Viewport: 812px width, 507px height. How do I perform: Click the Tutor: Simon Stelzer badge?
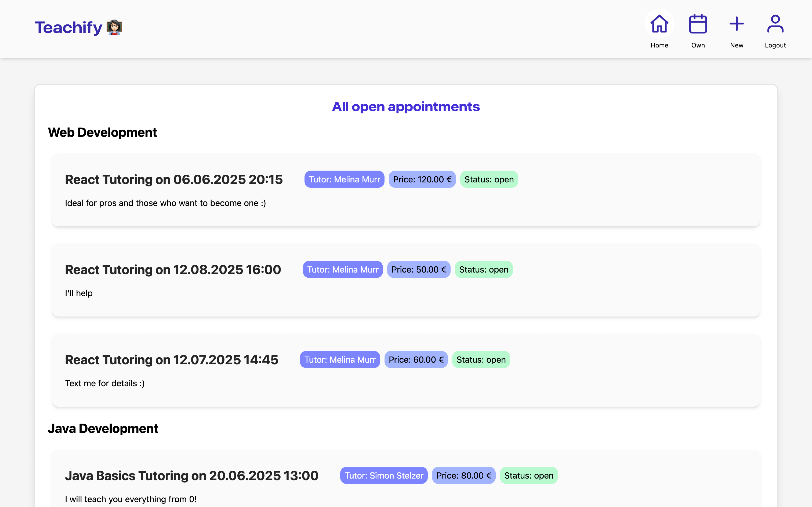[383, 475]
